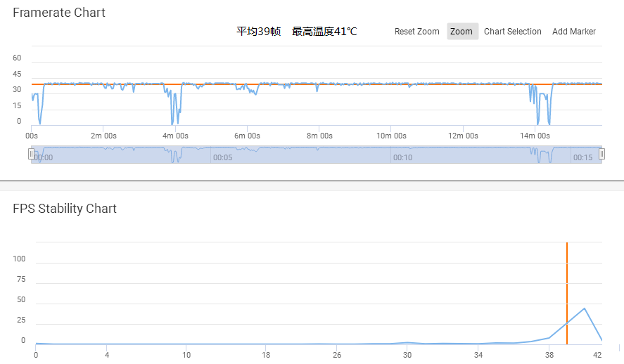The height and width of the screenshot is (364, 624).
Task: Click the 00:05 mark in the navigator
Action: [x=222, y=158]
